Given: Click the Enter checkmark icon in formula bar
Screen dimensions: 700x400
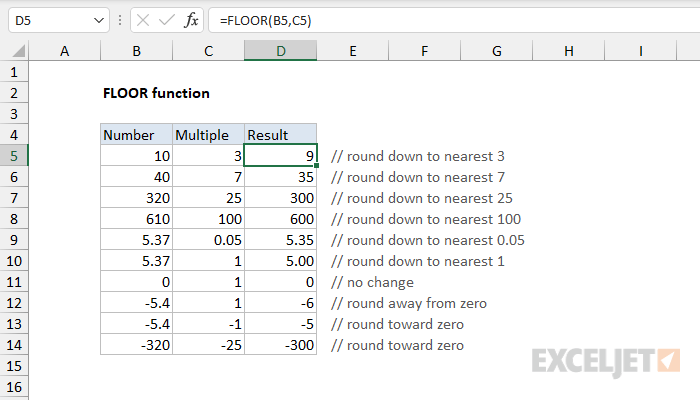Looking at the screenshot, I should [166, 20].
